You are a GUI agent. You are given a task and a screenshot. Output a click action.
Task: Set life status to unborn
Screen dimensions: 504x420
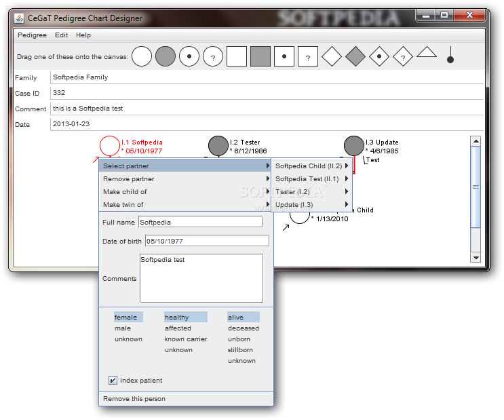[x=239, y=339]
